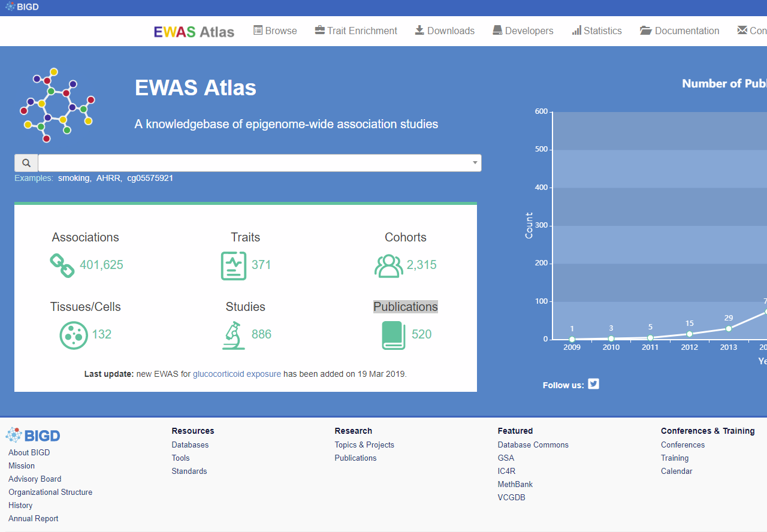Open the History footer link
This screenshot has height=532, width=767.
coord(20,505)
